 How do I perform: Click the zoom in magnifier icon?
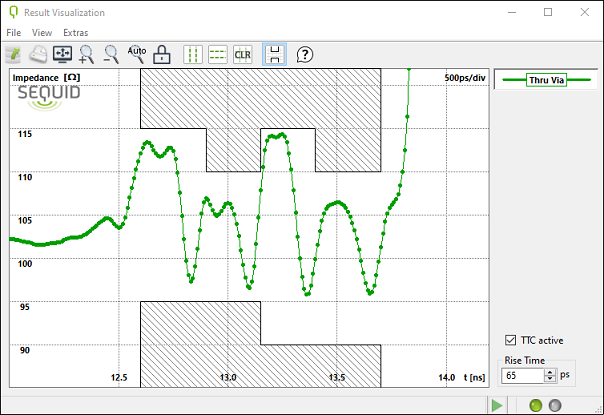[87, 54]
